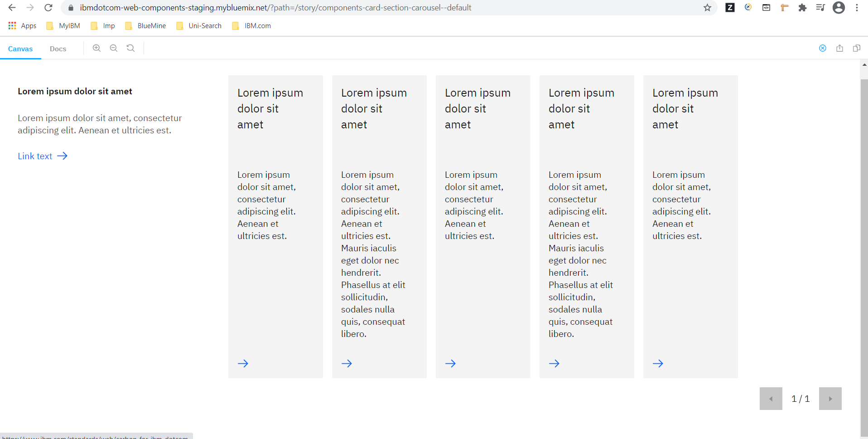Screen dimensions: 868x439
Task: Click the arrow in the fourth card
Action: click(554, 363)
